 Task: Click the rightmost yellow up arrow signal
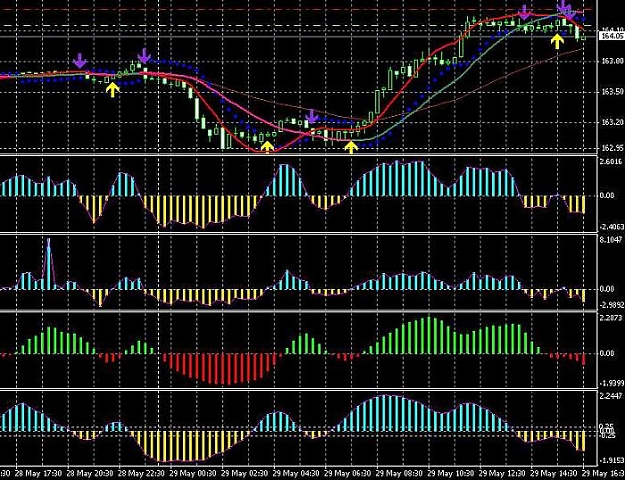557,41
